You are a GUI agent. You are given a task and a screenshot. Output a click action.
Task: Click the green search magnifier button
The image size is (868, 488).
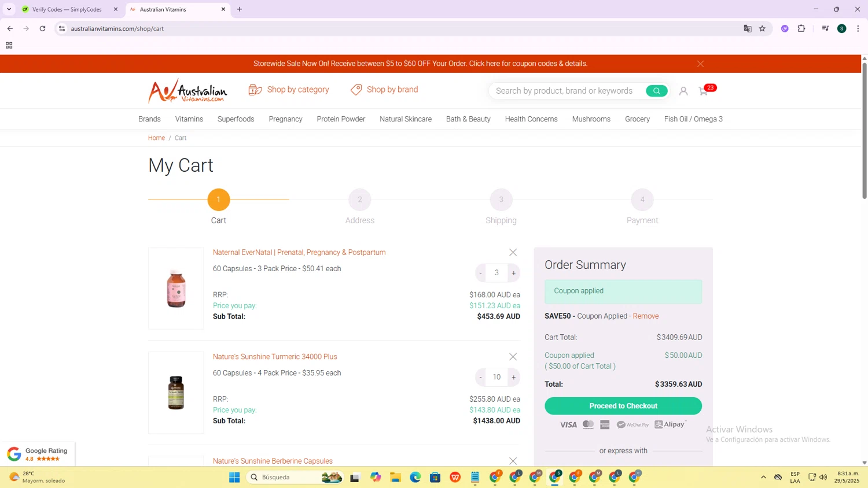click(656, 91)
